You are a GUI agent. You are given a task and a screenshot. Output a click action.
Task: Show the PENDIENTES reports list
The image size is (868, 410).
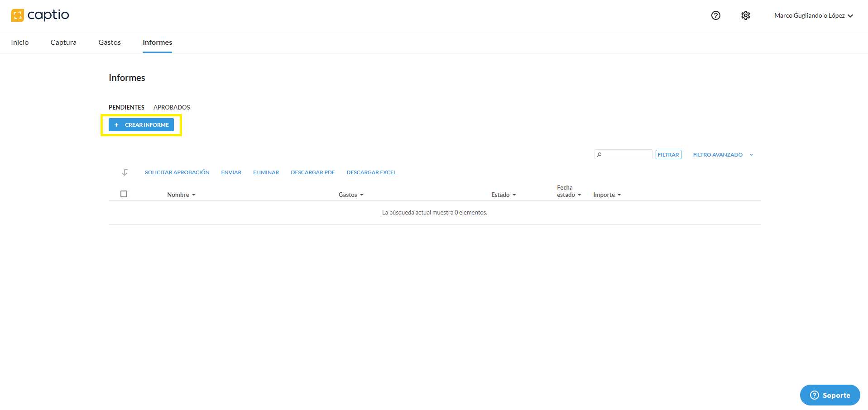[x=126, y=107]
